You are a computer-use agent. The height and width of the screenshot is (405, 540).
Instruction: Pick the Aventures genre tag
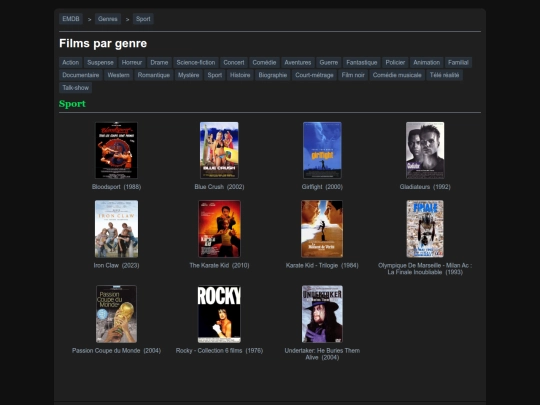click(x=298, y=63)
